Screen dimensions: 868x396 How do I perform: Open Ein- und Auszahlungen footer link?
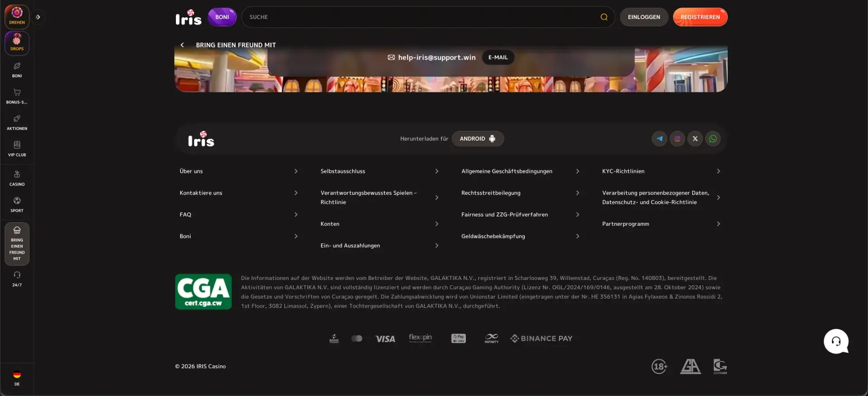point(380,246)
